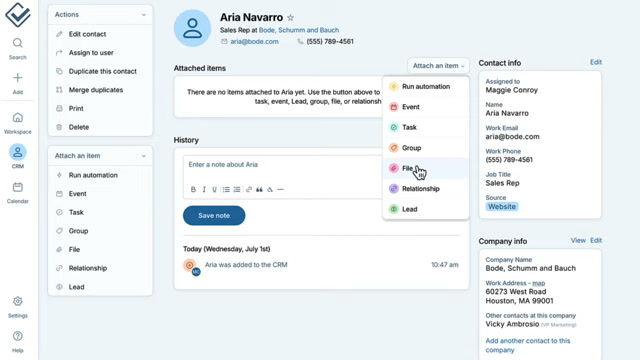Open the CRM sidebar section
This screenshot has height=360, width=640.
pyautogui.click(x=18, y=157)
